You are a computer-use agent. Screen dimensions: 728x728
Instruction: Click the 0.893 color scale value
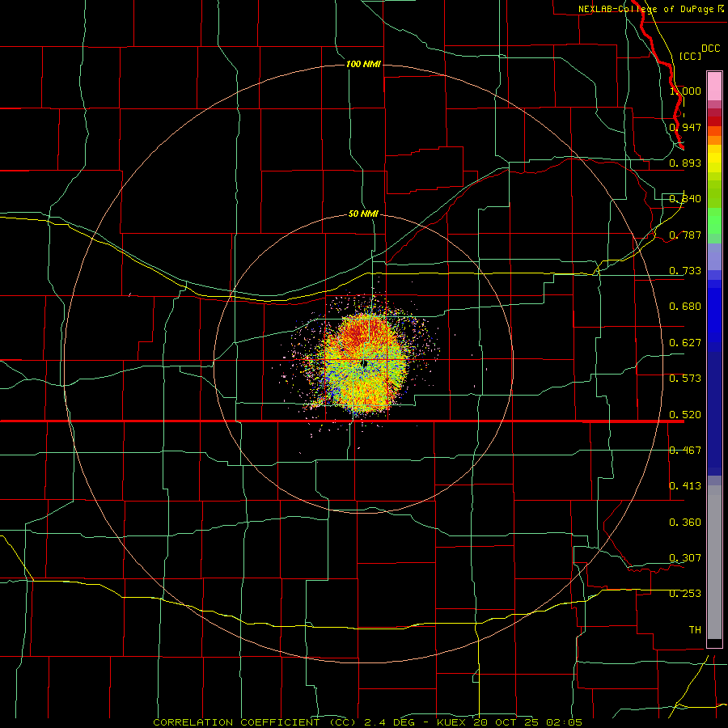click(x=685, y=163)
